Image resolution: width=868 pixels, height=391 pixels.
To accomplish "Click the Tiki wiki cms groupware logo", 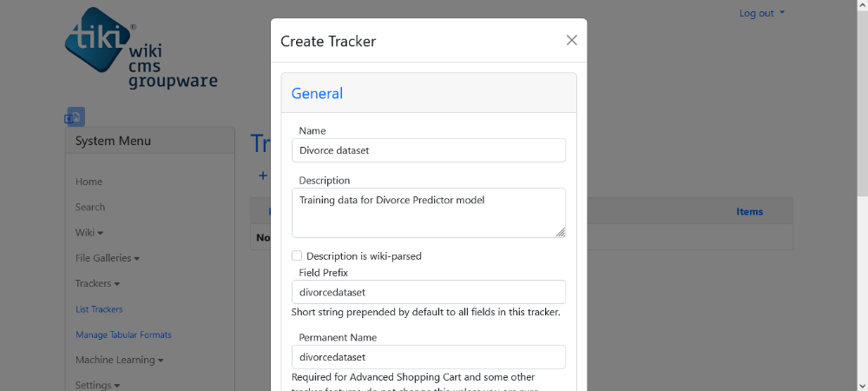I will 141,48.
